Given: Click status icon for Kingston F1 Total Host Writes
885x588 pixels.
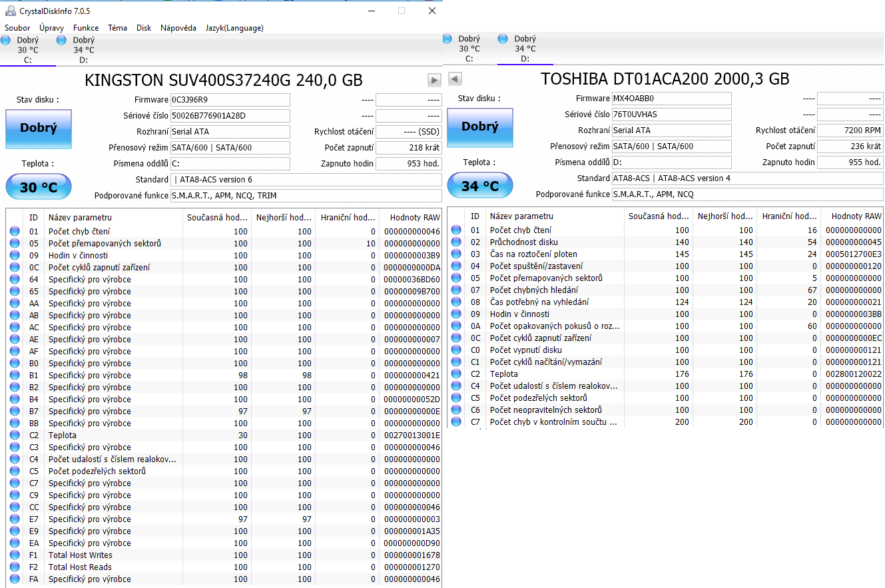Looking at the screenshot, I should pyautogui.click(x=15, y=555).
